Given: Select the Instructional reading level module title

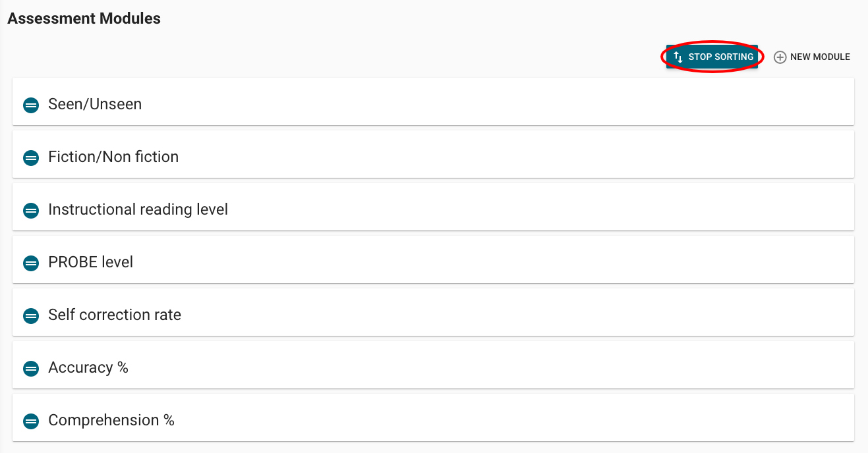Looking at the screenshot, I should tap(138, 209).
